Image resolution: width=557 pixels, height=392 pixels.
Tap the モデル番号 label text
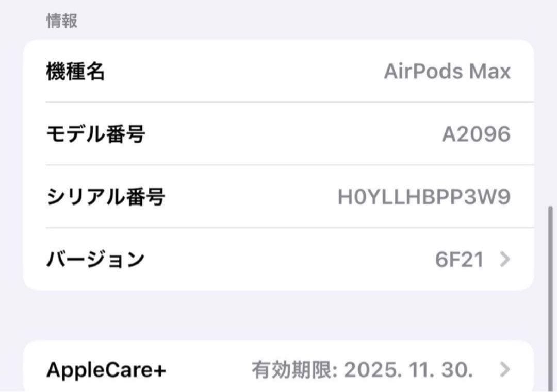tap(96, 134)
